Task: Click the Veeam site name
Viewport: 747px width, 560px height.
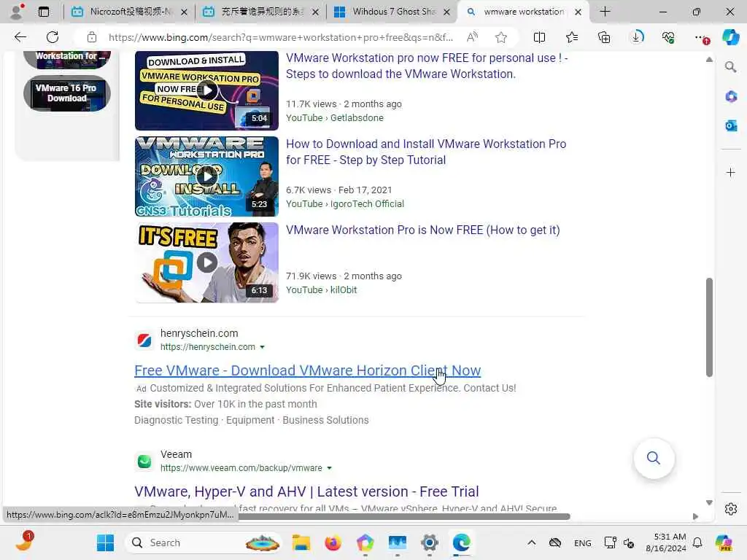Action: tap(177, 454)
